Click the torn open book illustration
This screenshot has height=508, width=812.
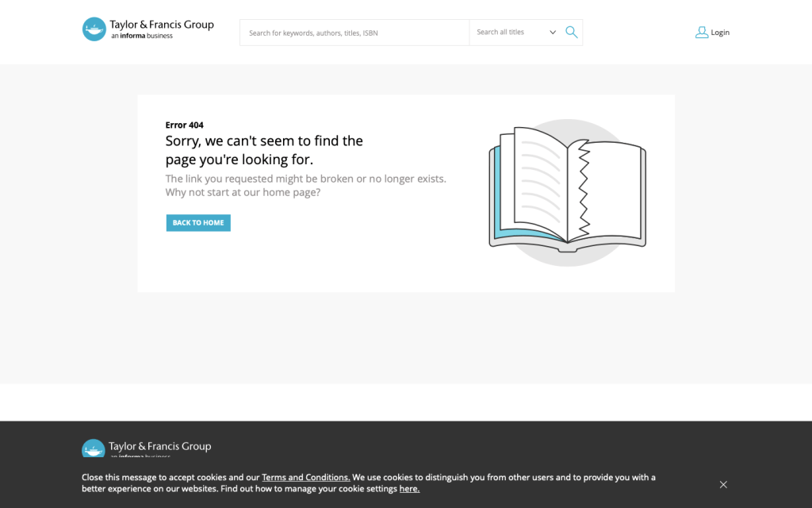pyautogui.click(x=567, y=190)
